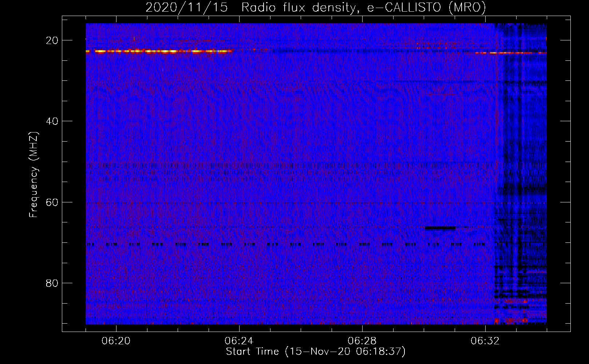The height and width of the screenshot is (364, 589).
Task: Click the "Frequency (MHZ)" y-axis label
Action: (33, 175)
